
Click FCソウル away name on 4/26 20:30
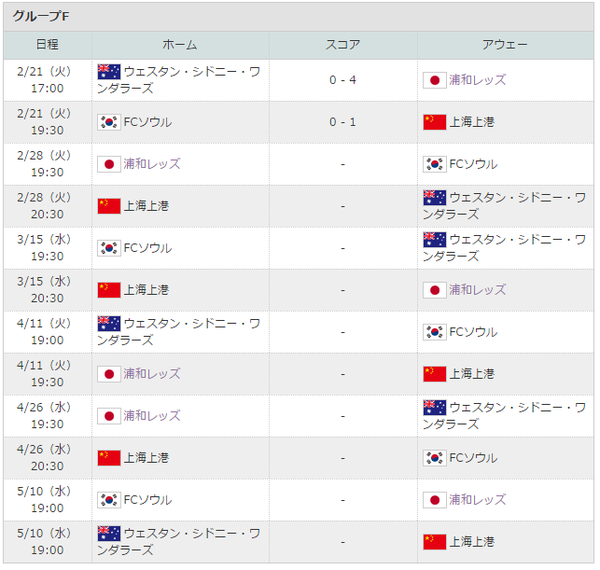pos(473,458)
